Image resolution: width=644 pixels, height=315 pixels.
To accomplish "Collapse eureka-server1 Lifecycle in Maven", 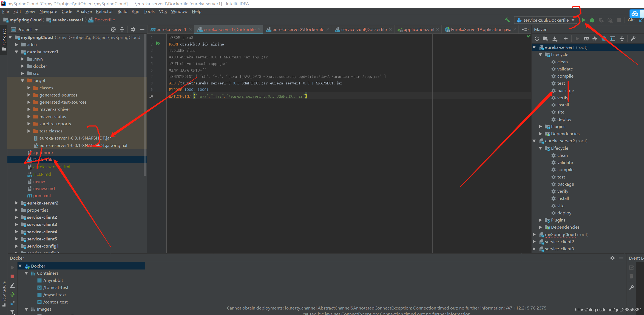I will click(x=540, y=55).
